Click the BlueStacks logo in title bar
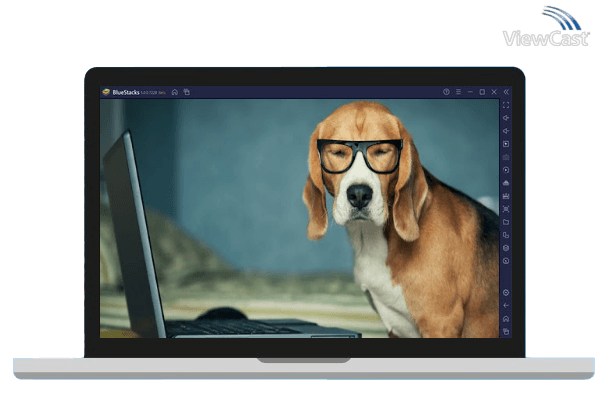The width and height of the screenshot is (602, 414). pyautogui.click(x=106, y=92)
